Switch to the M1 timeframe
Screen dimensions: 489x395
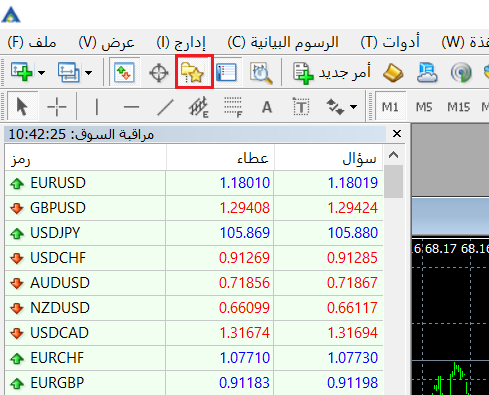click(390, 107)
